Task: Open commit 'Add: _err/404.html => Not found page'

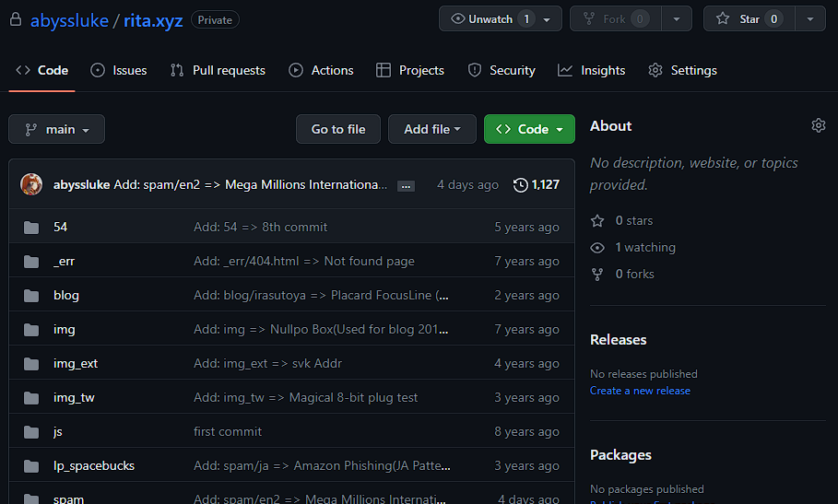Action: pos(304,261)
